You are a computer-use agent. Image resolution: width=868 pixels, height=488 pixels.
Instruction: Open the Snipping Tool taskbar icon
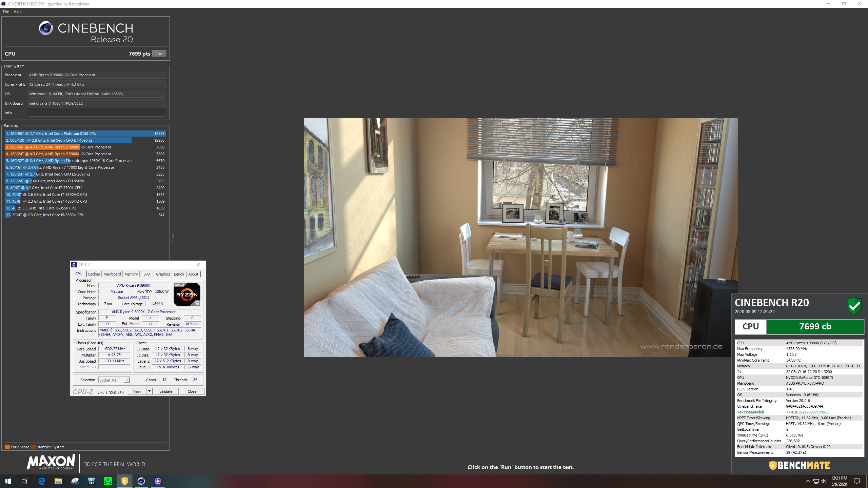[75, 481]
